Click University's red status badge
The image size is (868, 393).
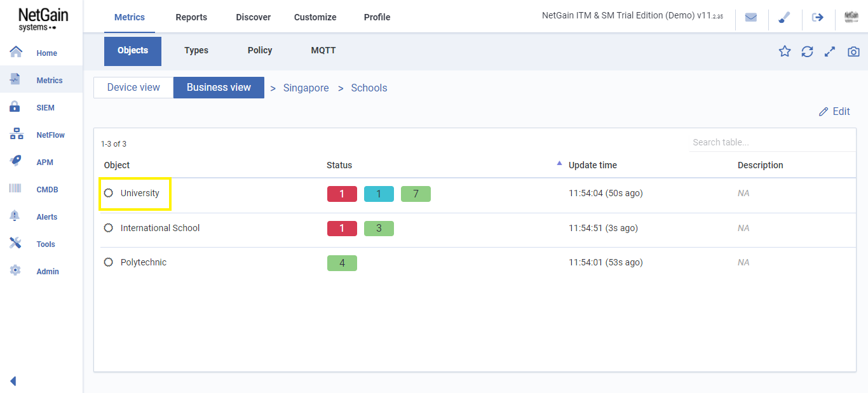pyautogui.click(x=342, y=194)
